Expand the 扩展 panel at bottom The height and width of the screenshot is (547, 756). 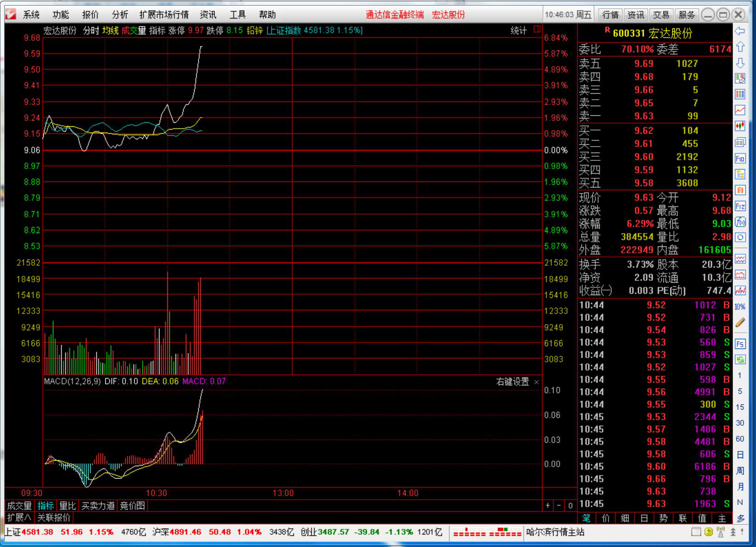tap(19, 518)
